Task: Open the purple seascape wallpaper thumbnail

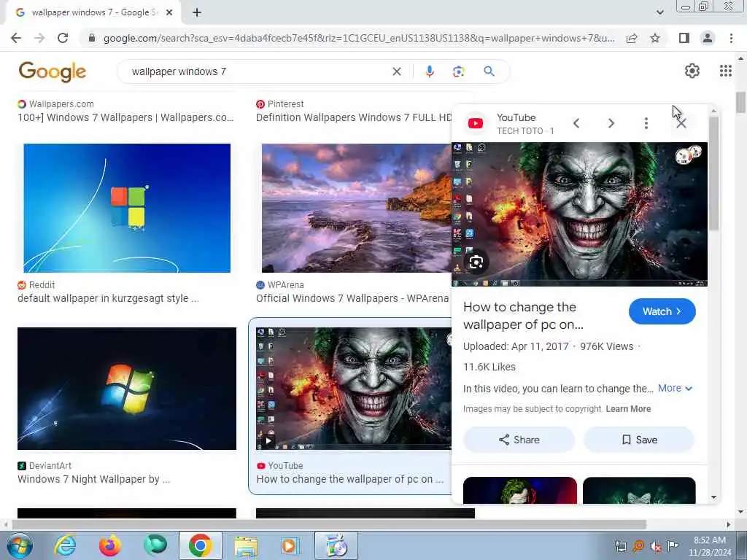Action: [x=356, y=208]
